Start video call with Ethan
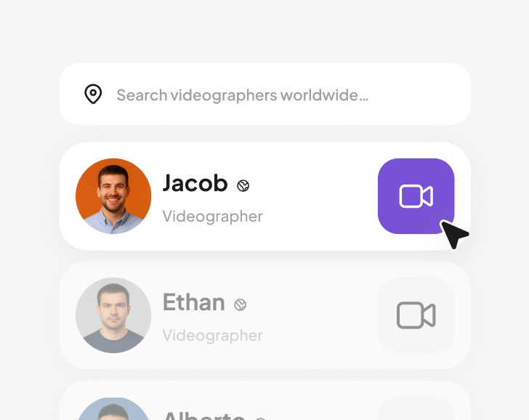 416,315
